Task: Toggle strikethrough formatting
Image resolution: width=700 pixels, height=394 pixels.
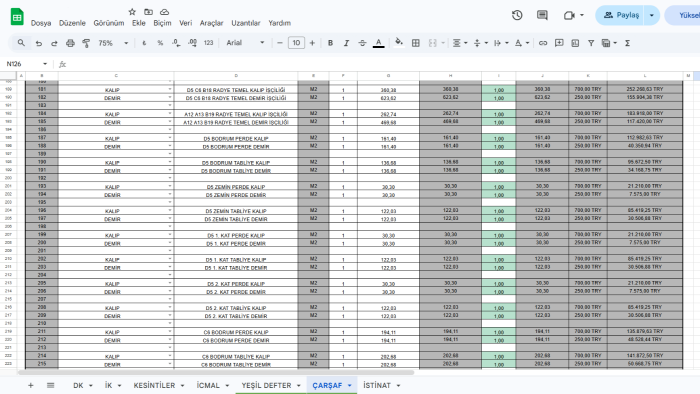Action: pos(362,43)
